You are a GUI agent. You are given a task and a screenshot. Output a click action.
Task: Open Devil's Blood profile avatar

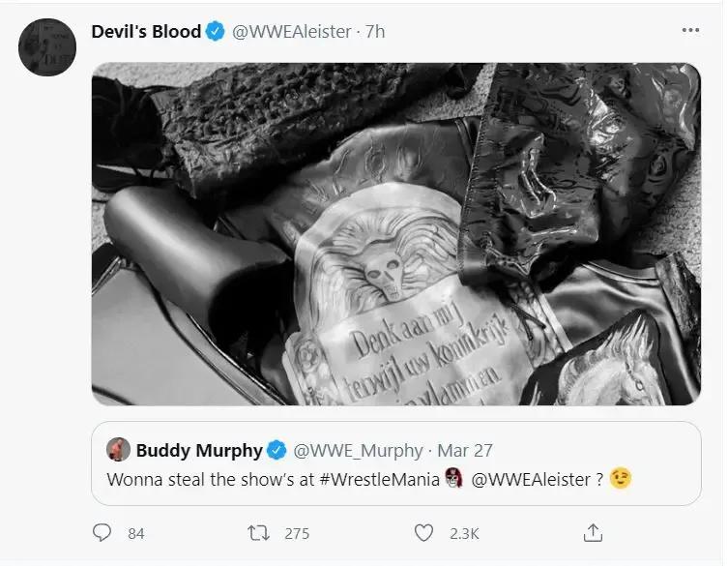47,46
